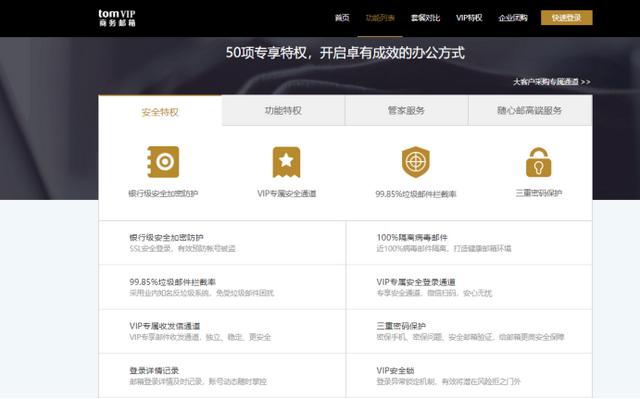
Task: Switch to the 功能特权 tab
Action: click(283, 111)
